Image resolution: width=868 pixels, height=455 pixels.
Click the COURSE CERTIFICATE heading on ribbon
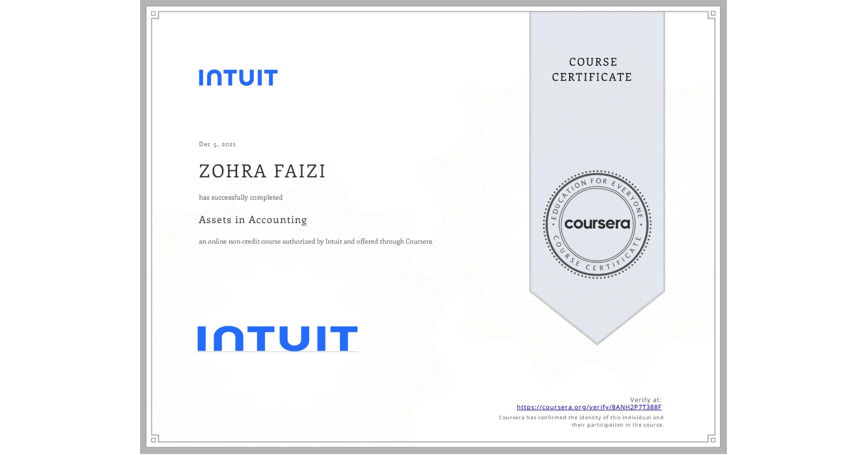pos(592,69)
